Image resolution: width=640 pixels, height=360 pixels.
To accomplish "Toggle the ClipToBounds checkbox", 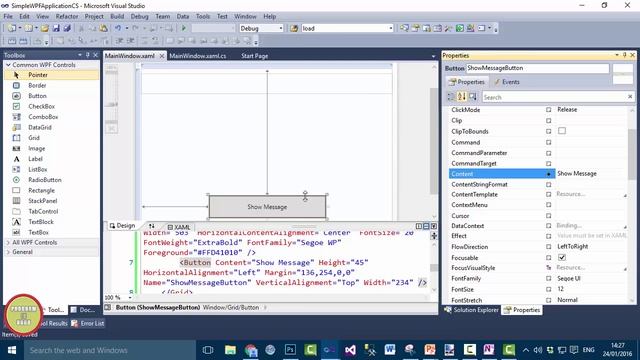I will [x=562, y=131].
